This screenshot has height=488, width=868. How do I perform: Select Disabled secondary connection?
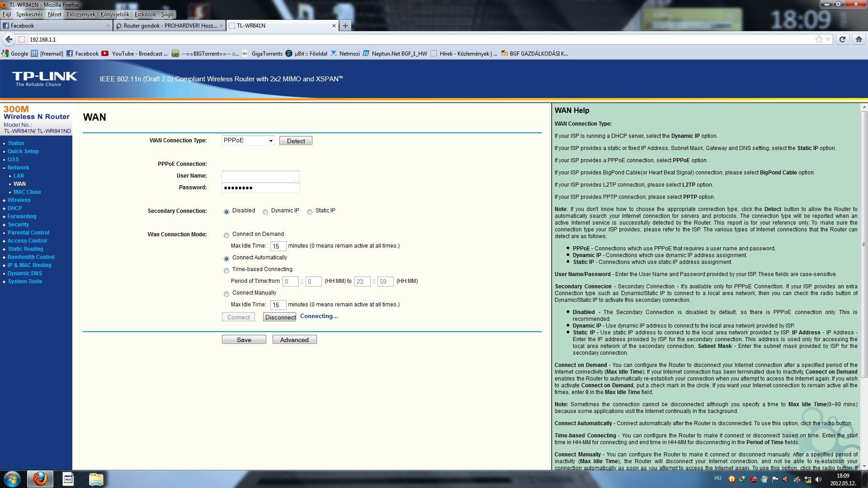pos(226,212)
